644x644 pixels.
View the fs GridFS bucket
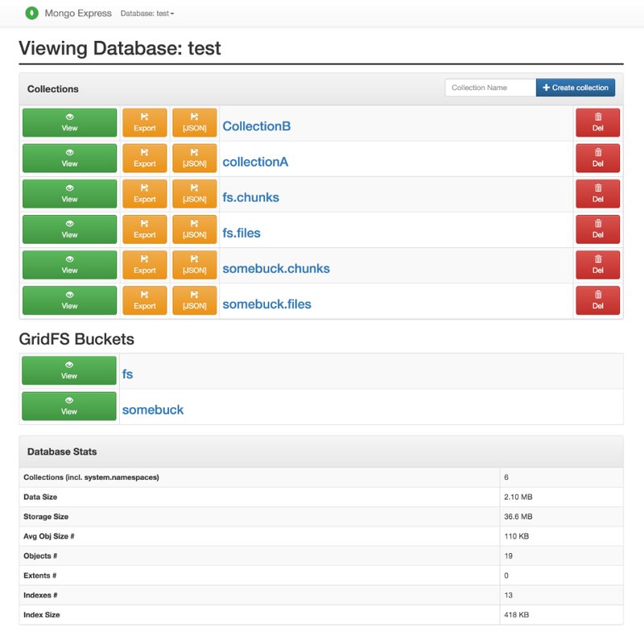coord(69,371)
